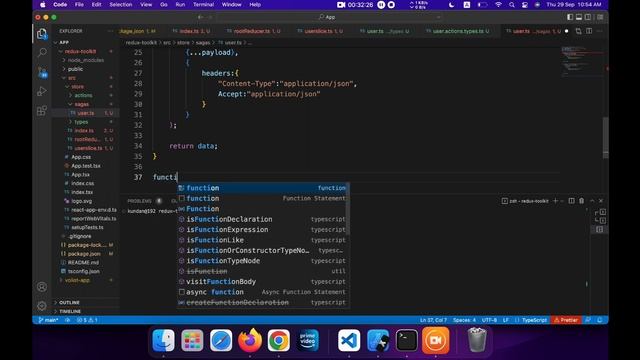Open Terminal app from the Dock
The height and width of the screenshot is (360, 640).
point(407,340)
